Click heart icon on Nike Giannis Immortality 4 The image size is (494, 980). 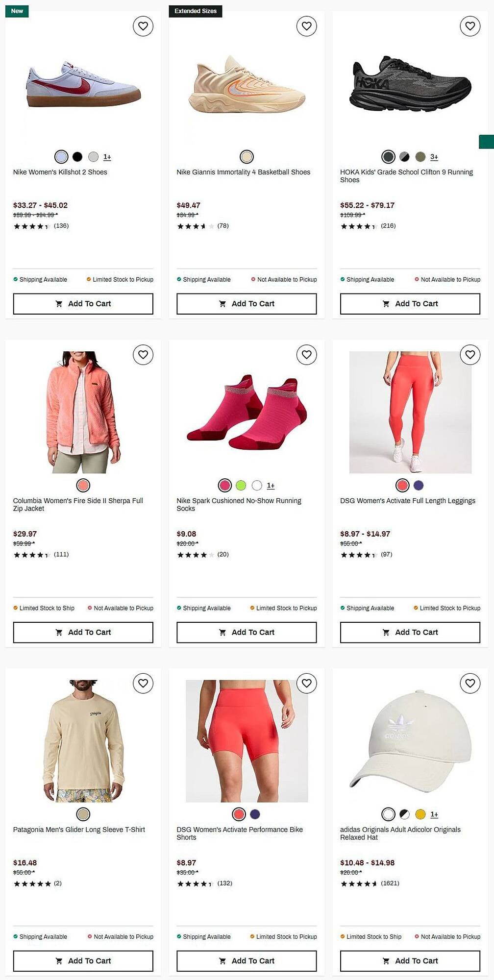307,26
